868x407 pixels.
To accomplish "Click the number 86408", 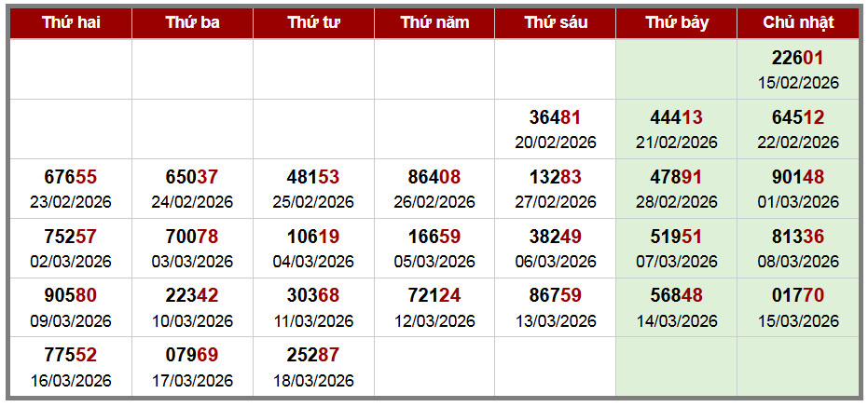I will (x=434, y=177).
